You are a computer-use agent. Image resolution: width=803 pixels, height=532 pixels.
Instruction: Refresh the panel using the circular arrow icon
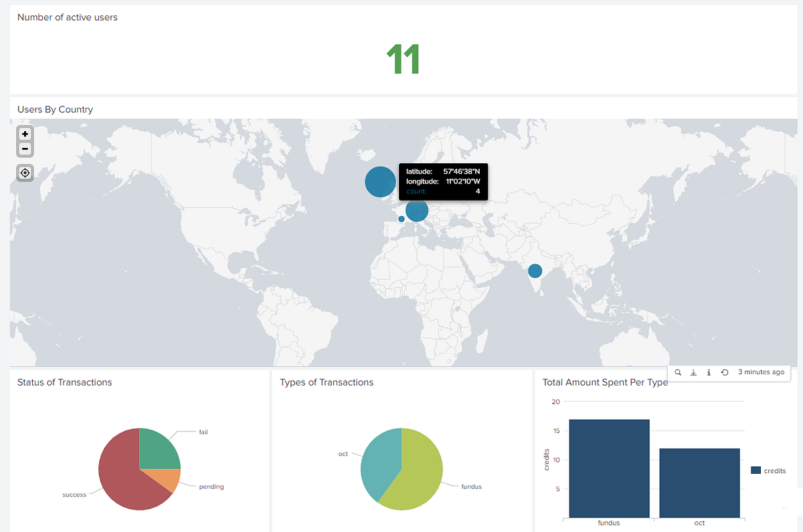[x=724, y=372]
